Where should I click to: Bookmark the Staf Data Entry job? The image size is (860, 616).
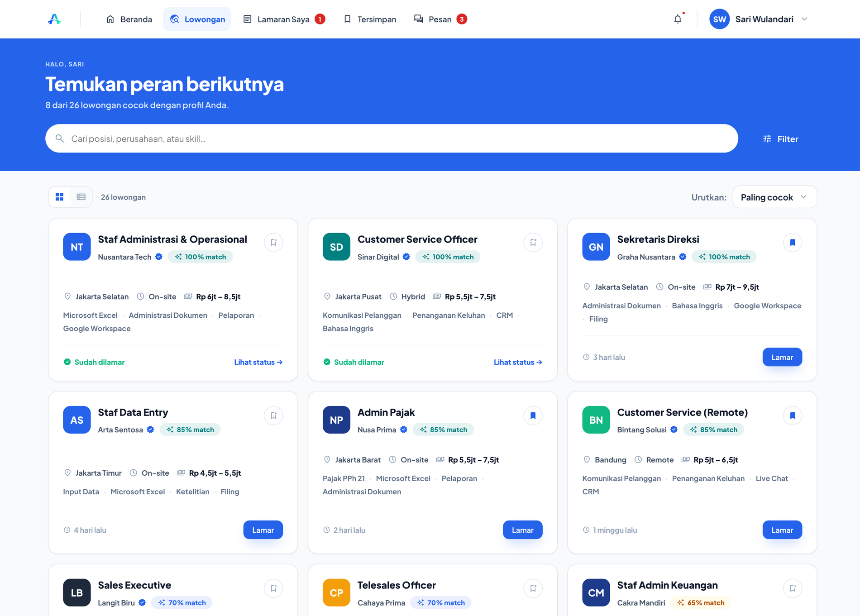pyautogui.click(x=273, y=415)
